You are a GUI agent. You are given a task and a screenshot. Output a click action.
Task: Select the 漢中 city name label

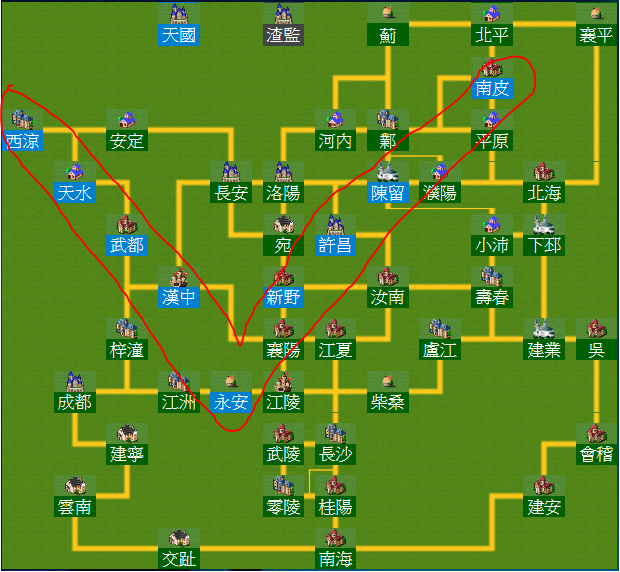pyautogui.click(x=179, y=297)
